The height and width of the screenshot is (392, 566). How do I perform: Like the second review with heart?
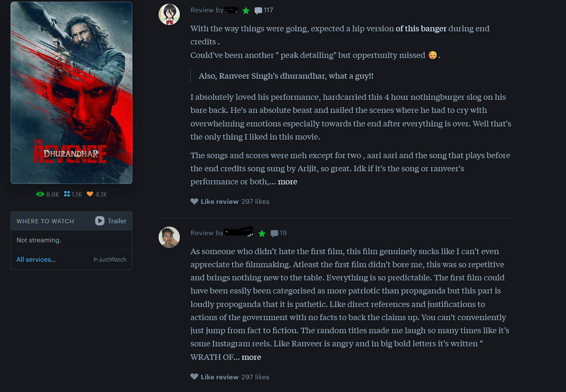click(195, 377)
